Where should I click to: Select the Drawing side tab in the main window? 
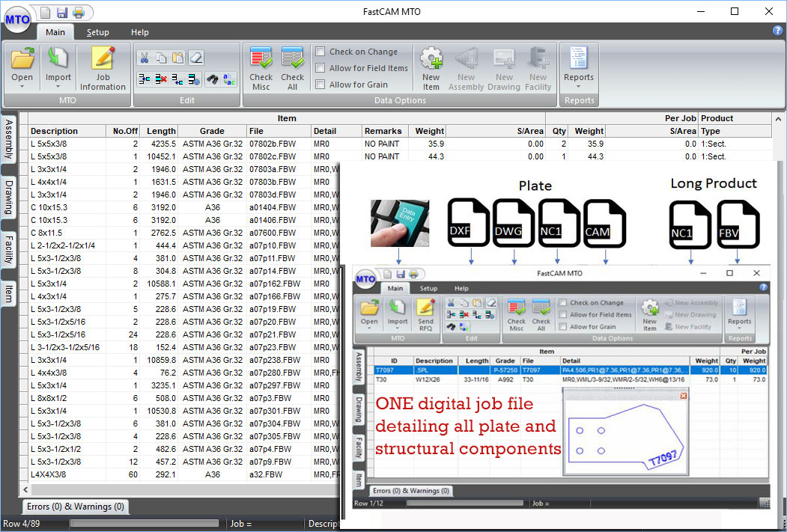click(x=8, y=197)
